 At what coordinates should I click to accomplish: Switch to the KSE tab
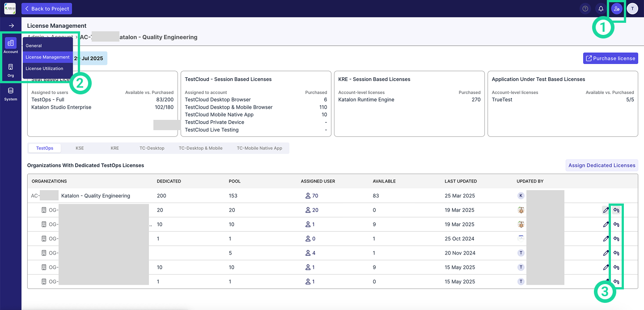pyautogui.click(x=80, y=148)
